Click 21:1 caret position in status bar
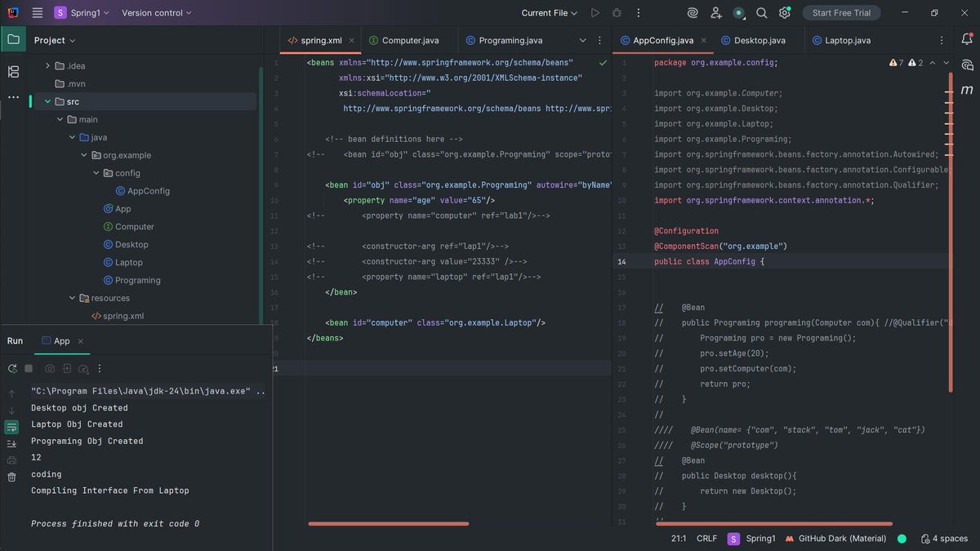Screen dimensions: 980x551 coord(679,539)
